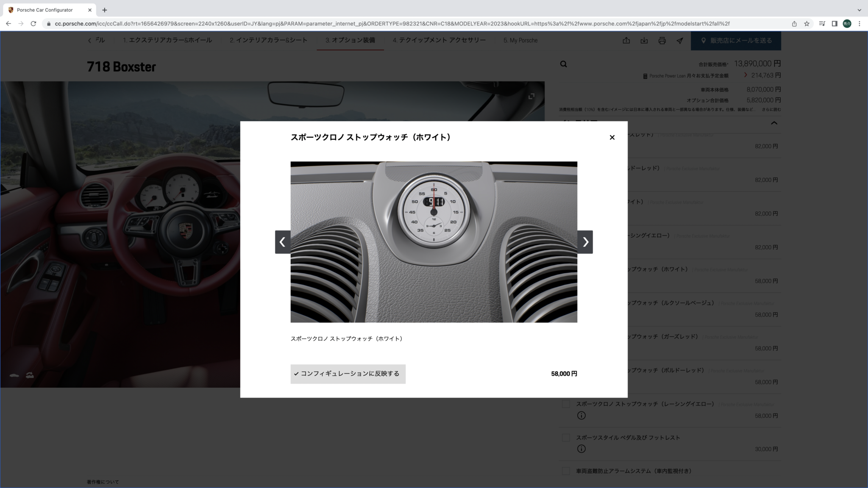The image size is (868, 488).
Task: Go back with the left chevron in navigation
Action: coord(89,41)
